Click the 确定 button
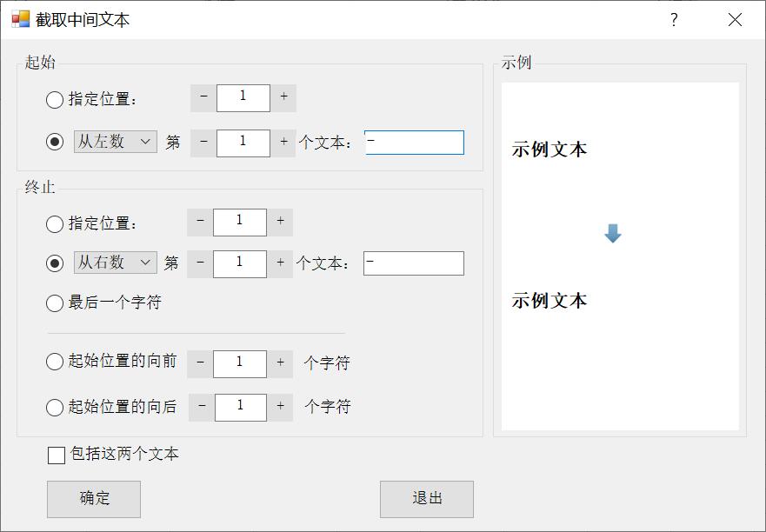Screen dimensions: 766x532 [94, 499]
